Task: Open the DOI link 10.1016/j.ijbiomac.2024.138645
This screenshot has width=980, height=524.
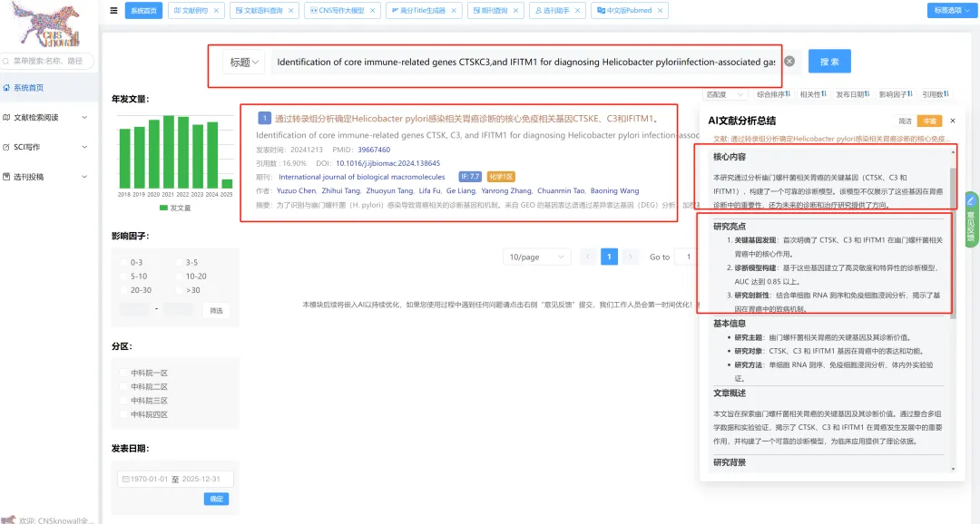Action: coord(388,163)
